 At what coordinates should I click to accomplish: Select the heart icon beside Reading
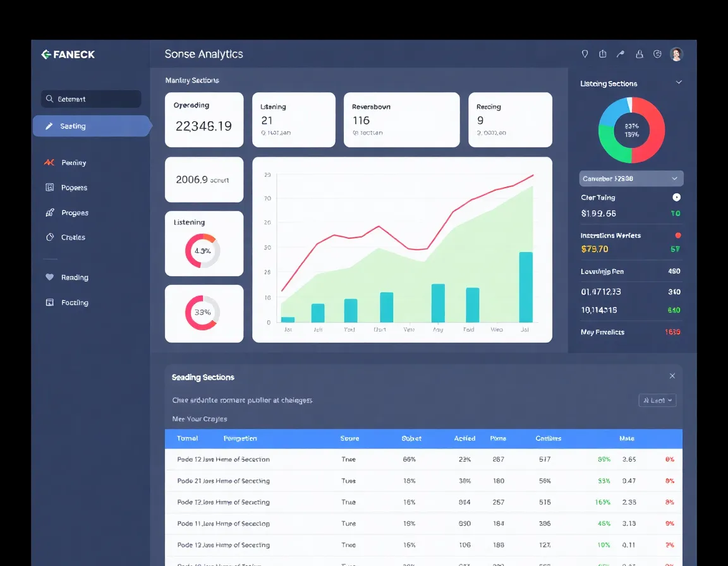tap(49, 277)
